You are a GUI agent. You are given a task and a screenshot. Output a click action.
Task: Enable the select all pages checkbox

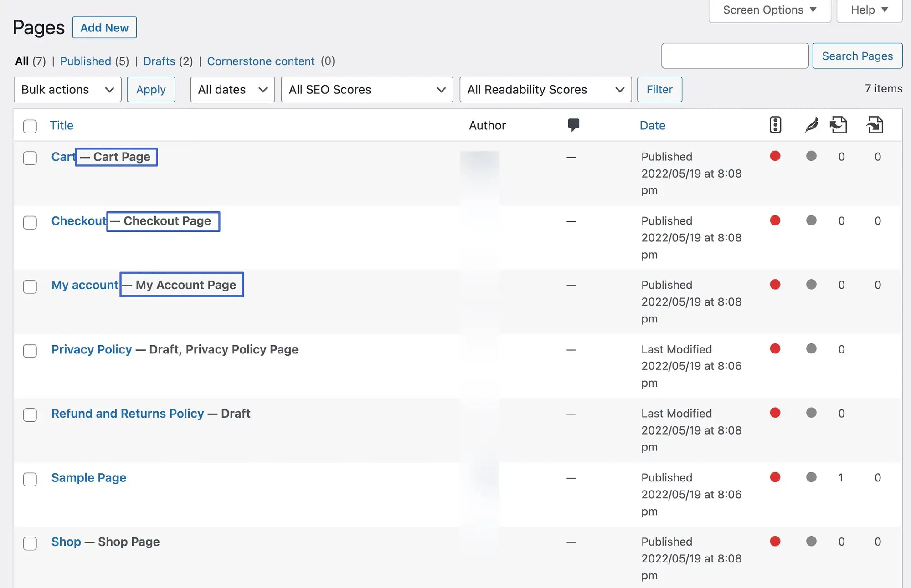(30, 124)
